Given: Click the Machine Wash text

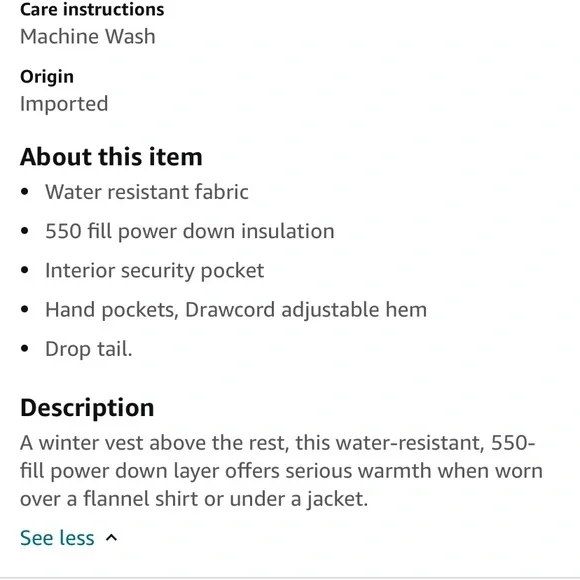Looking at the screenshot, I should tap(88, 37).
